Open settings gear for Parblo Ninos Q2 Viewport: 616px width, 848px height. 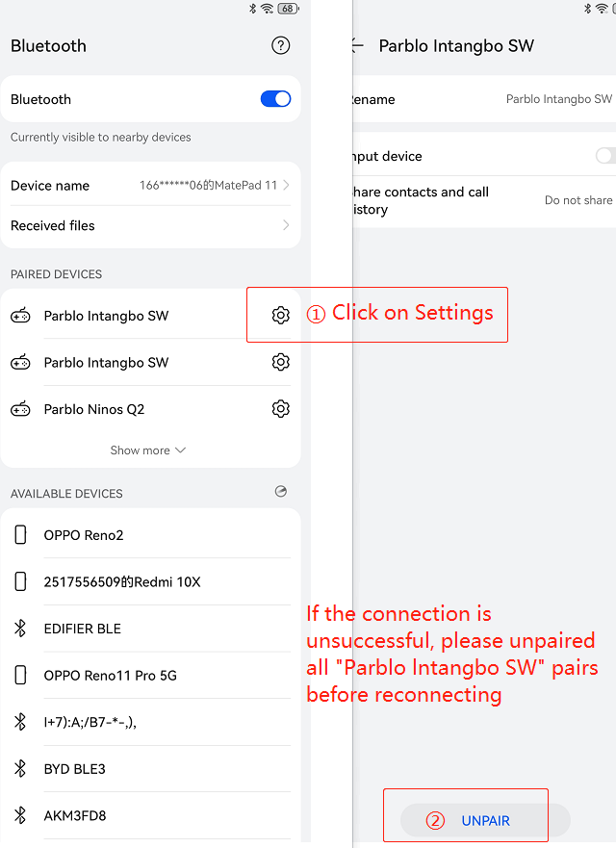[280, 408]
